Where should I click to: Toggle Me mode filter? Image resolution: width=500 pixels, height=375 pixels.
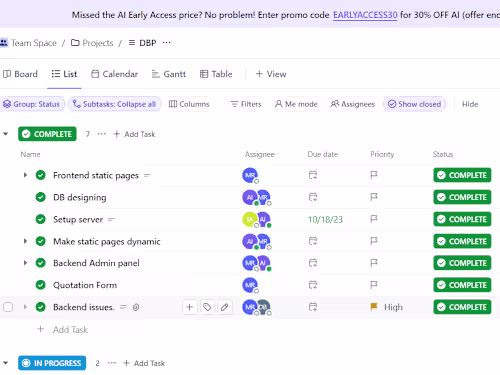[296, 104]
